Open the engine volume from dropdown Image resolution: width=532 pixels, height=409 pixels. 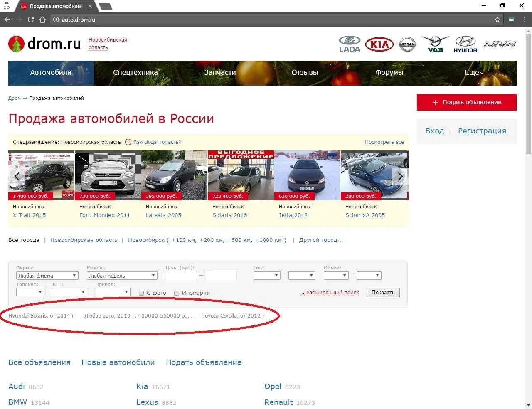336,276
